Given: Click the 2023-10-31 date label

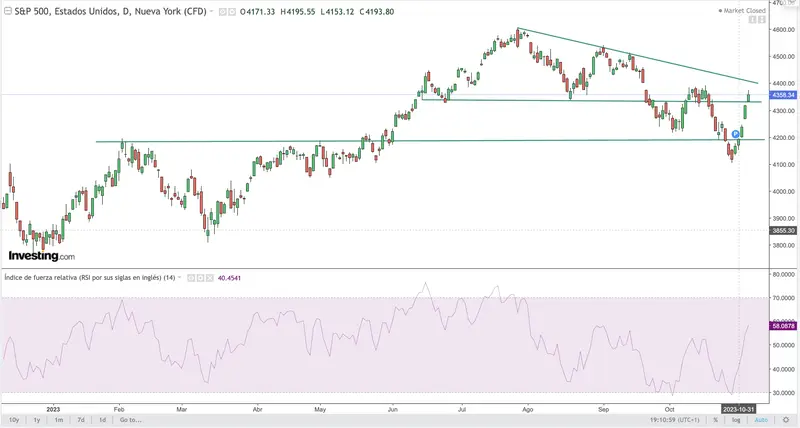Looking at the screenshot, I should pos(738,409).
